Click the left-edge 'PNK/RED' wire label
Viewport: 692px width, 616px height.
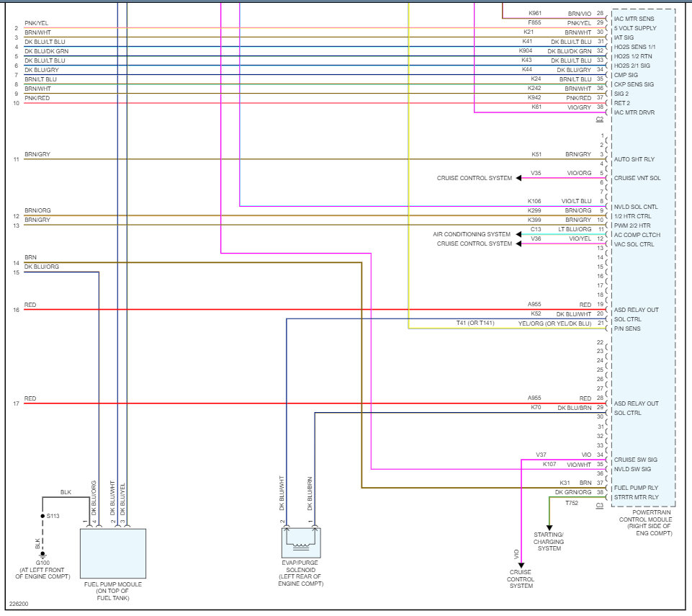coord(37,98)
